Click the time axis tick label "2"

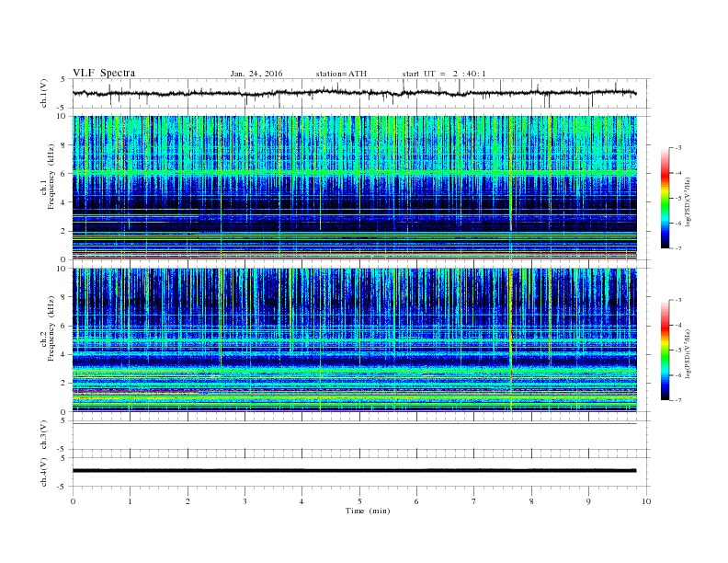188,501
